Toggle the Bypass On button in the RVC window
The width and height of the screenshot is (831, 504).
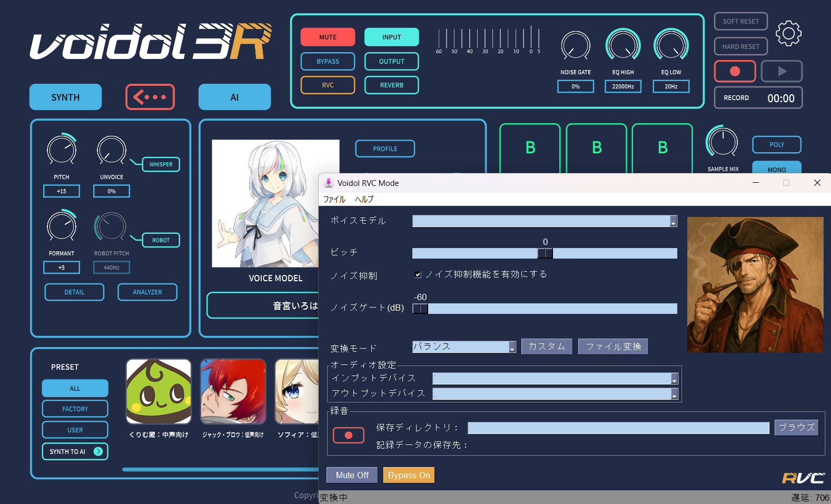pos(409,475)
